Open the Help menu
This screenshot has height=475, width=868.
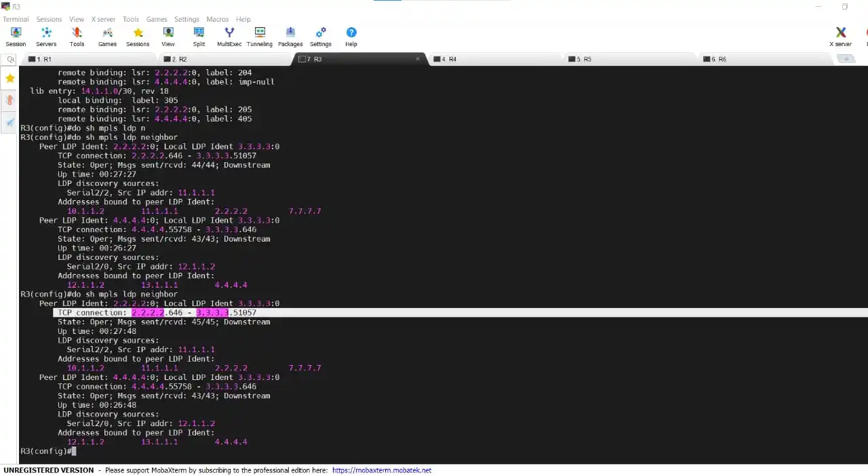coord(243,19)
